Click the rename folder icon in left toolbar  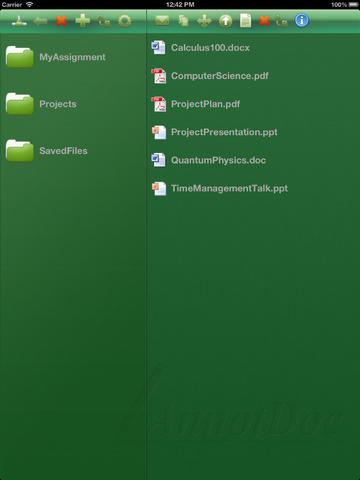pyautogui.click(x=104, y=21)
